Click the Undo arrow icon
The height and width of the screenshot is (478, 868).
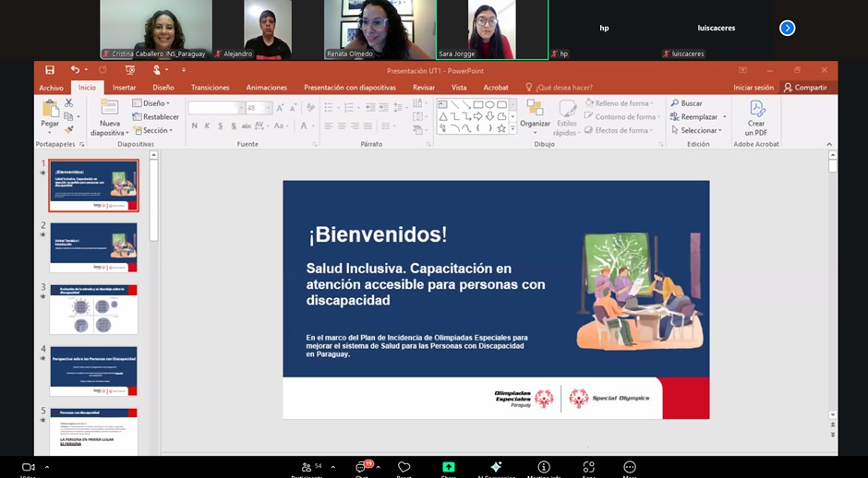tap(75, 70)
